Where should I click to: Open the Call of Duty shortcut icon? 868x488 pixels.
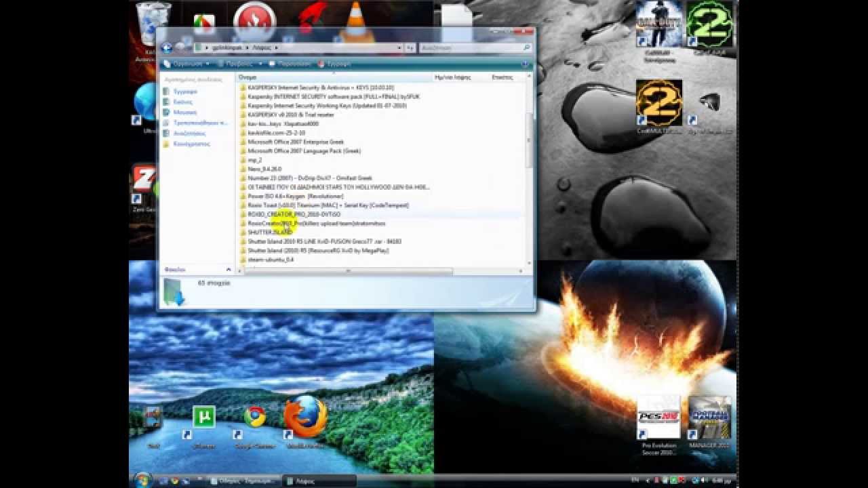pos(658,24)
